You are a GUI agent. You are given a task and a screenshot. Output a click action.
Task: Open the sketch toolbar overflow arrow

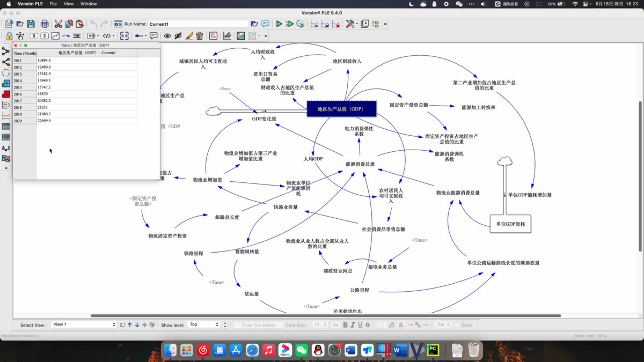click(x=266, y=36)
